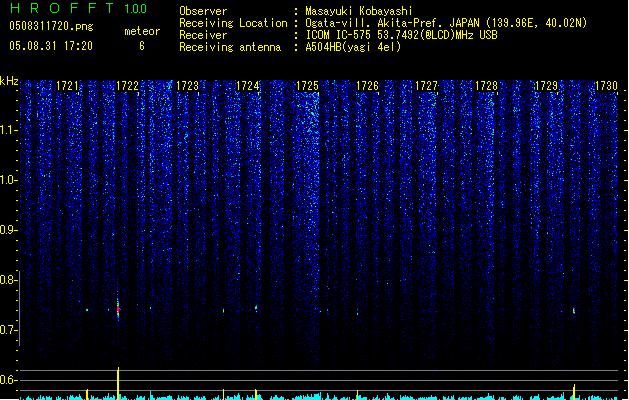629x400 pixels.
Task: Click the 1730 time marker
Action: (606, 86)
